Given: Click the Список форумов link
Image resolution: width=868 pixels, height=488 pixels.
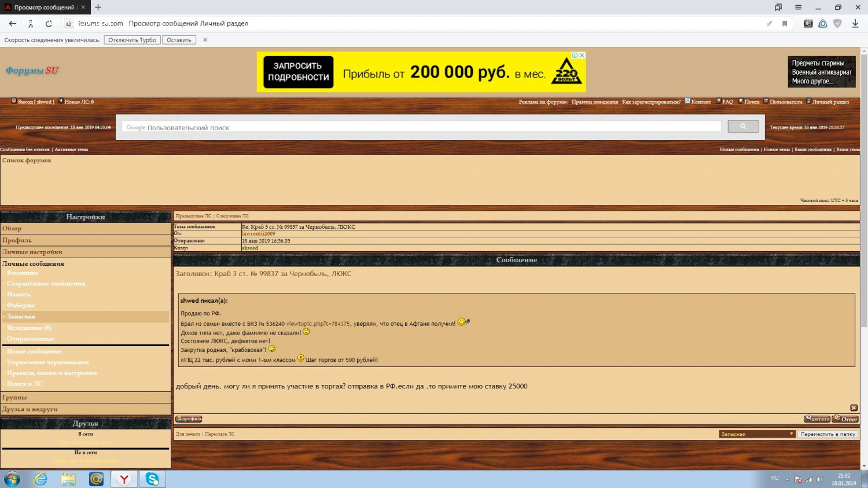Looking at the screenshot, I should tap(27, 160).
